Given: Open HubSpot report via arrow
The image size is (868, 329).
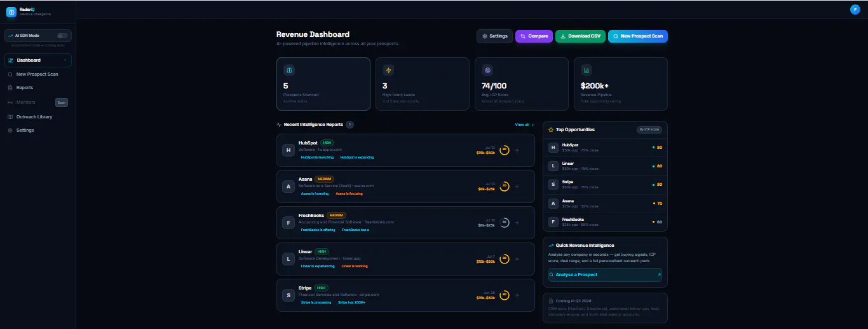Looking at the screenshot, I should click(x=517, y=150).
